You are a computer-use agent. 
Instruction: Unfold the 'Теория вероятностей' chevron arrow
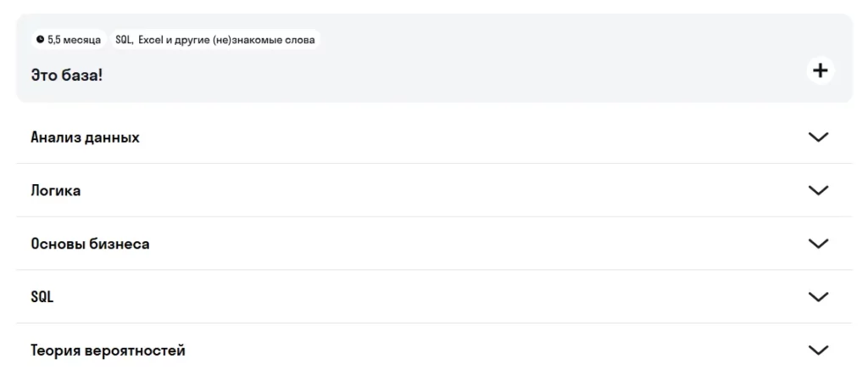tap(818, 350)
